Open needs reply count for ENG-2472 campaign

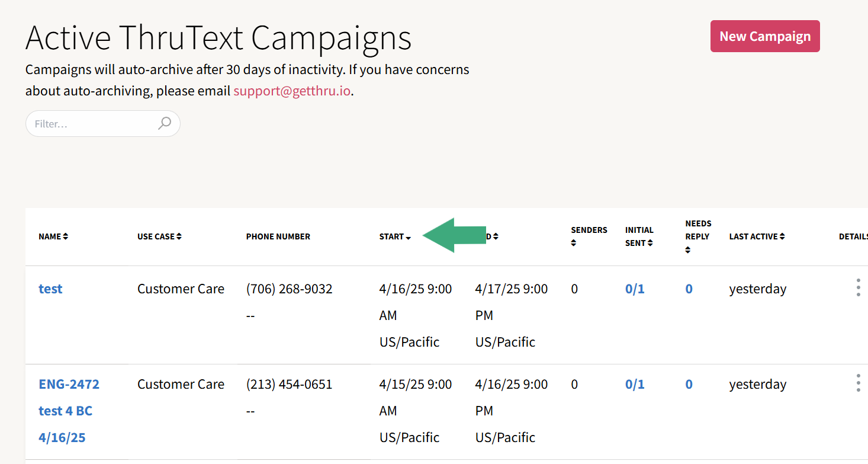click(x=689, y=384)
